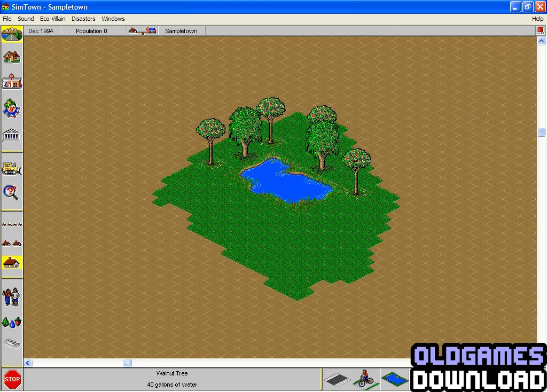Screen dimensions: 547x392
Task: Click the 40 gallons of water text
Action: pyautogui.click(x=172, y=385)
